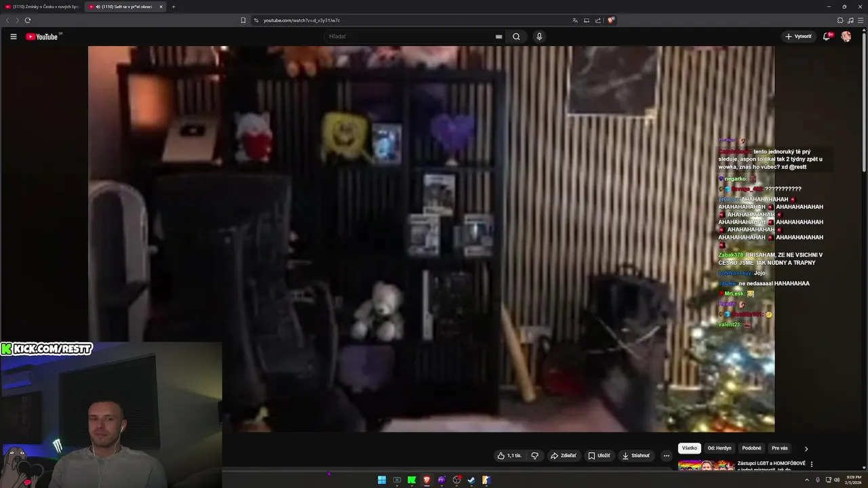Select the Všetko filter chip
This screenshot has width=868, height=488.
pyautogui.click(x=690, y=448)
